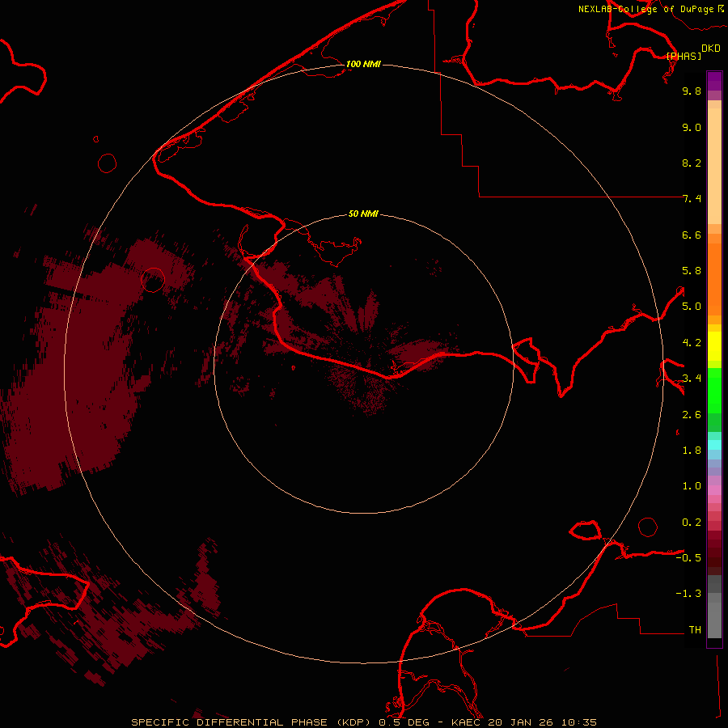Click the 9.8 value on color scale
Viewport: 728px width, 728px height.
click(x=692, y=91)
